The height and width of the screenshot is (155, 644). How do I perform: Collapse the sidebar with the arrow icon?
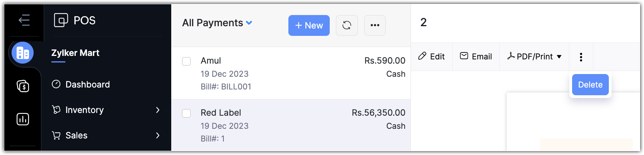[x=24, y=20]
